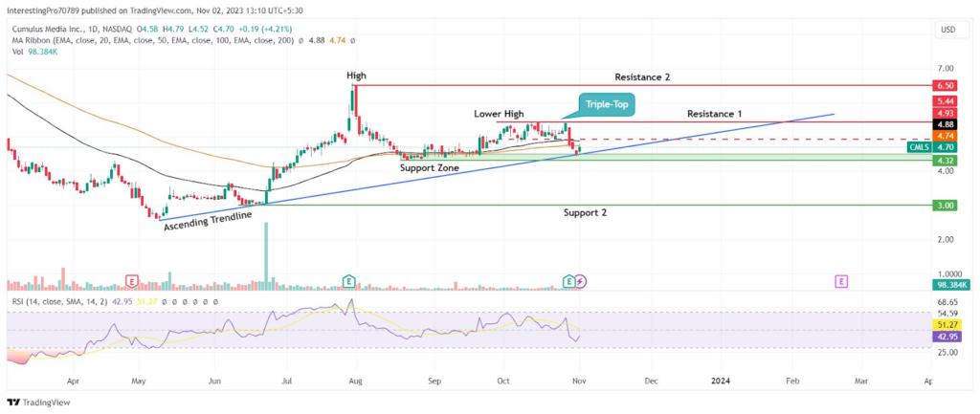
Task: Select the High text label at the peak
Action: (356, 76)
